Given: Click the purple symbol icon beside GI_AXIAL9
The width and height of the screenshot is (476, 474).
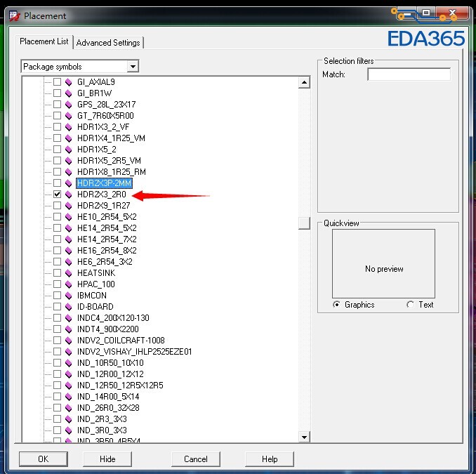Looking at the screenshot, I should (x=69, y=82).
